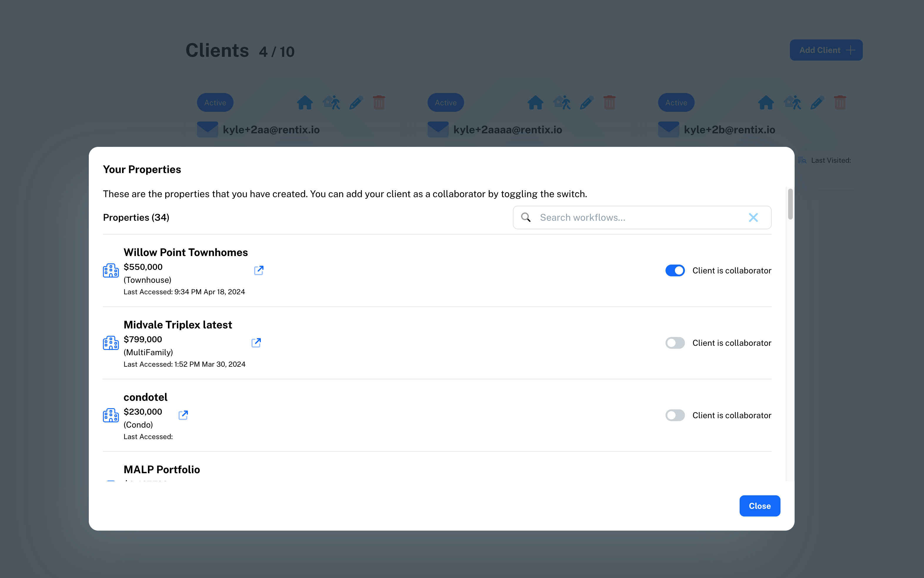
Task: Click the Willow Point Townhomes property title
Action: point(186,252)
